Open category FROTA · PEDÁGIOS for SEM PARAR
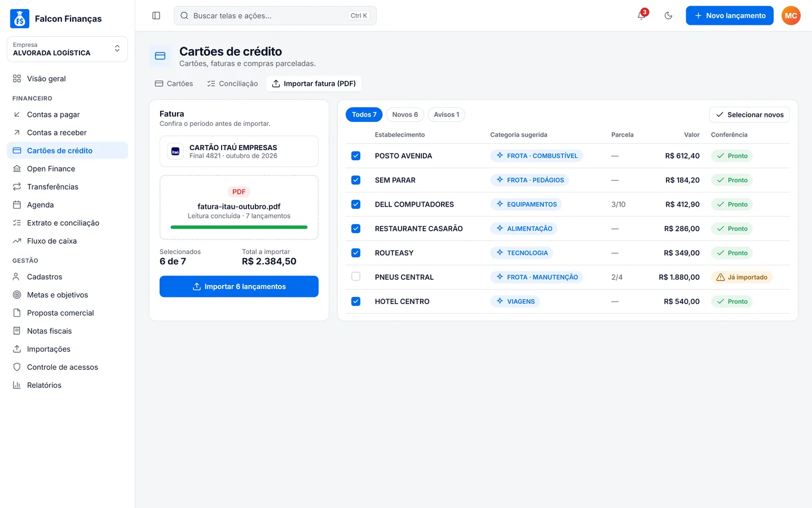The width and height of the screenshot is (812, 508). pos(529,180)
